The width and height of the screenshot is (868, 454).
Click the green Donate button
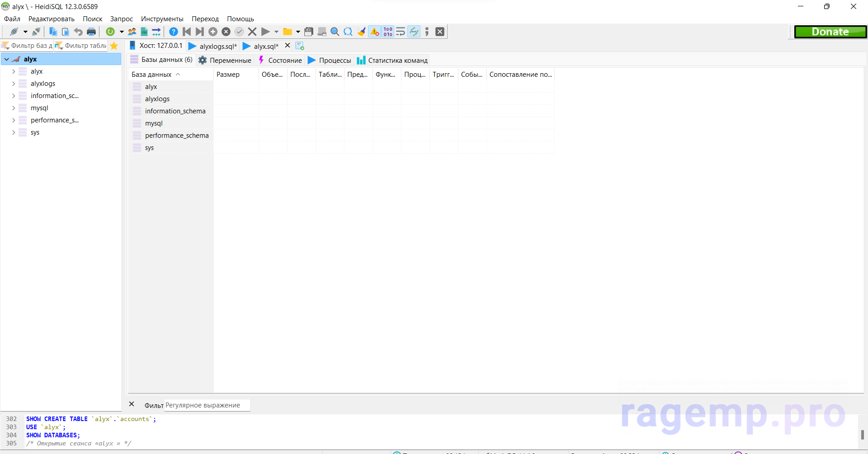point(830,32)
